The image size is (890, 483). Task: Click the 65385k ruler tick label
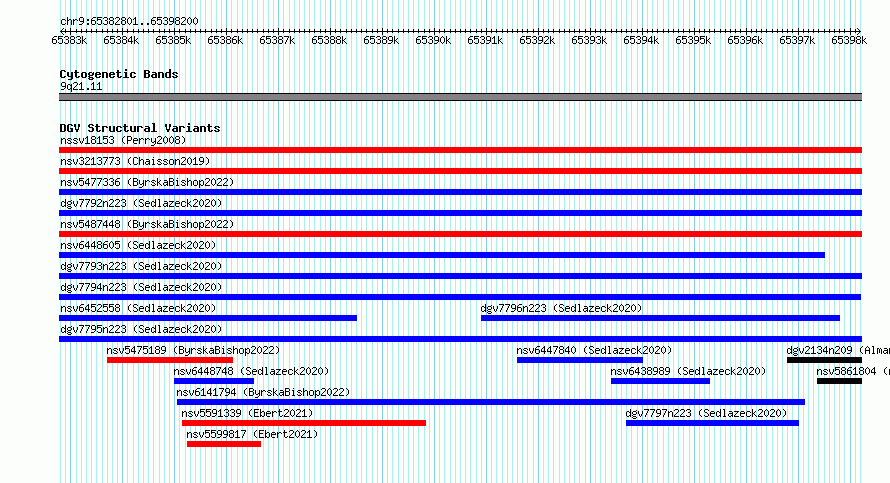(173, 40)
